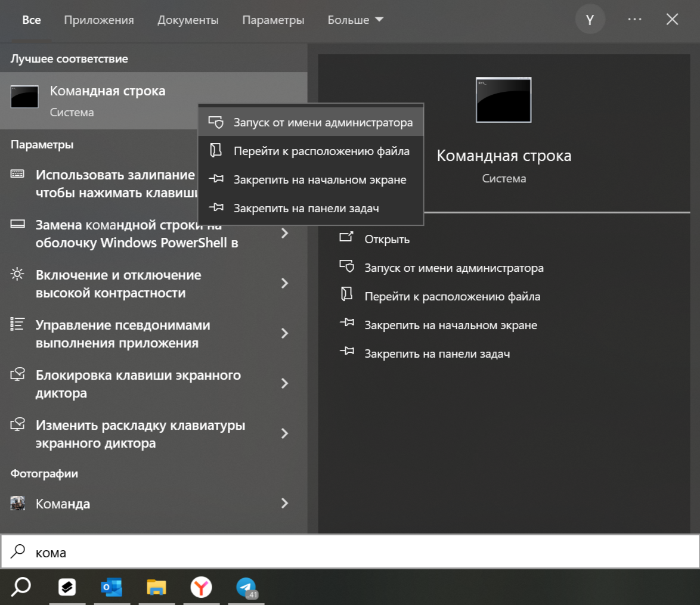Switch to the Приложения tab
The image size is (700, 605).
pyautogui.click(x=98, y=19)
